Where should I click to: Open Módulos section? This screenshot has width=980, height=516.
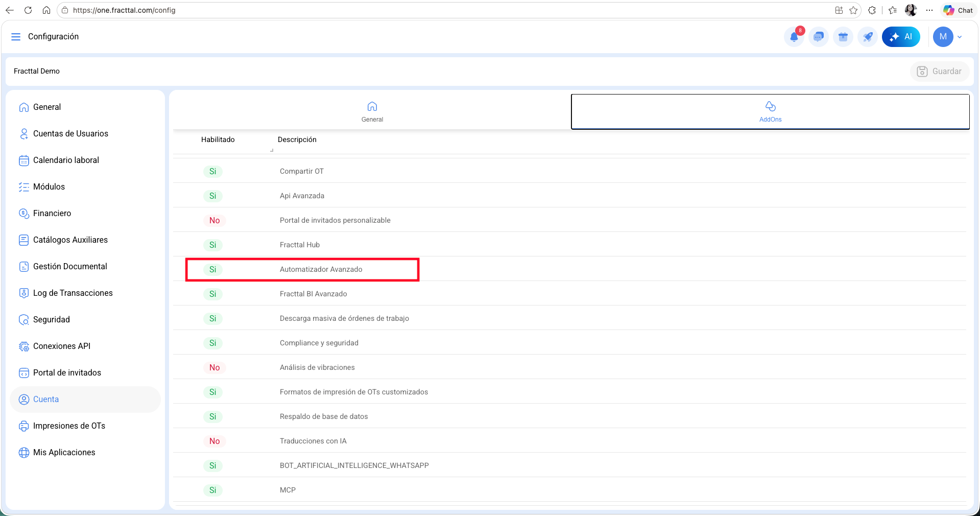pyautogui.click(x=85, y=187)
